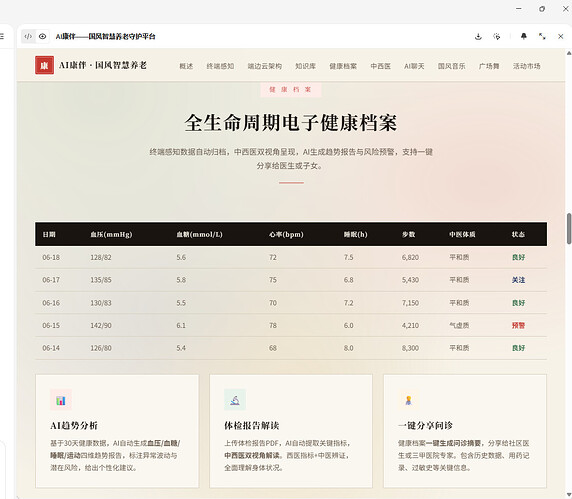The width and height of the screenshot is (572, 499).
Task: Click the 日期 column header
Action: click(x=49, y=234)
